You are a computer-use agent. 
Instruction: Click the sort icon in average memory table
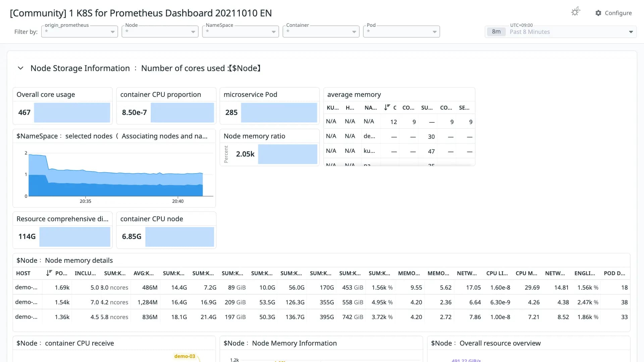click(x=387, y=107)
